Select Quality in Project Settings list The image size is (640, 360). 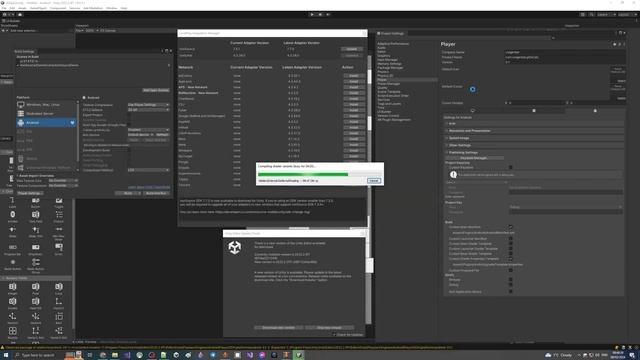pyautogui.click(x=382, y=88)
